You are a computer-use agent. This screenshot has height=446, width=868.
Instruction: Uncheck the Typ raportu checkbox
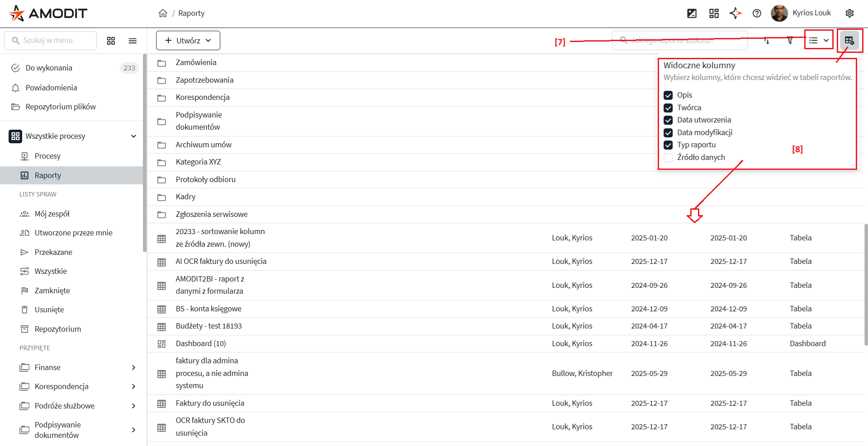[x=668, y=145]
